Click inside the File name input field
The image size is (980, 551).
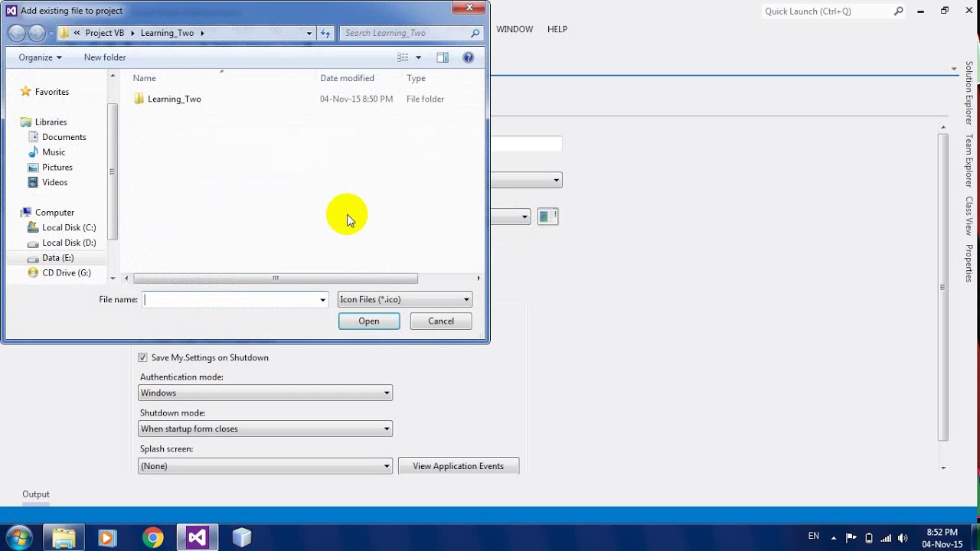click(230, 299)
